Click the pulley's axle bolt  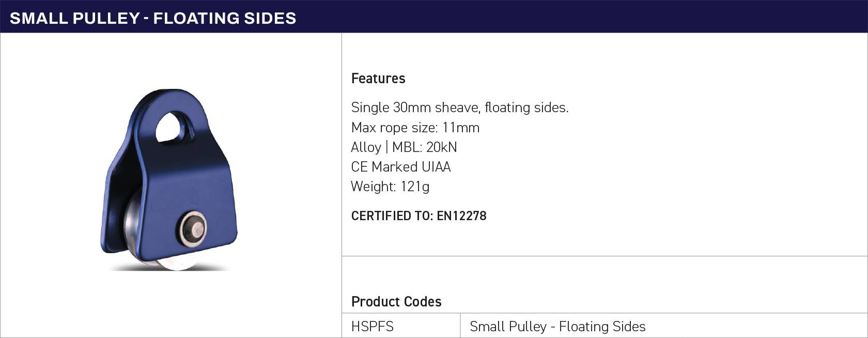(193, 228)
